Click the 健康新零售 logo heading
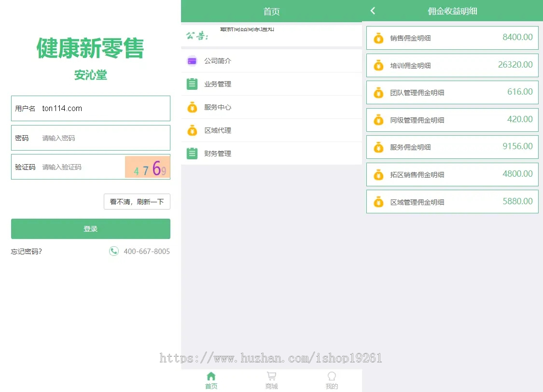 tap(90, 48)
